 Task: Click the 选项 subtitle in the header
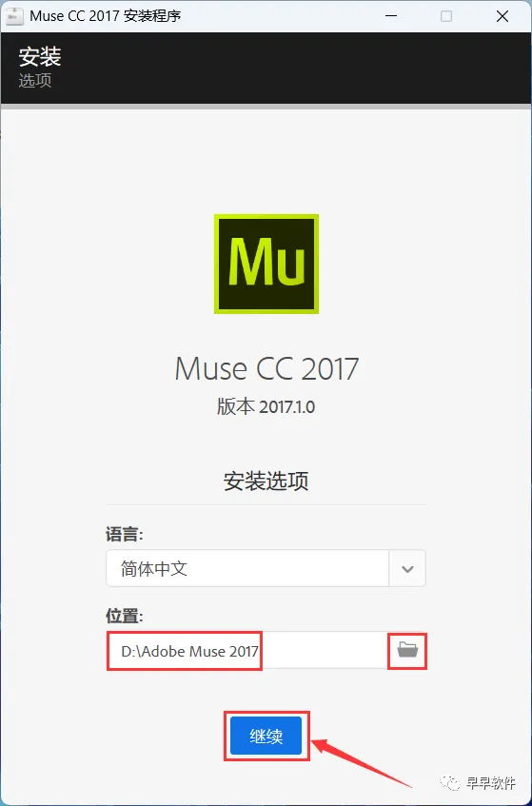pos(35,81)
